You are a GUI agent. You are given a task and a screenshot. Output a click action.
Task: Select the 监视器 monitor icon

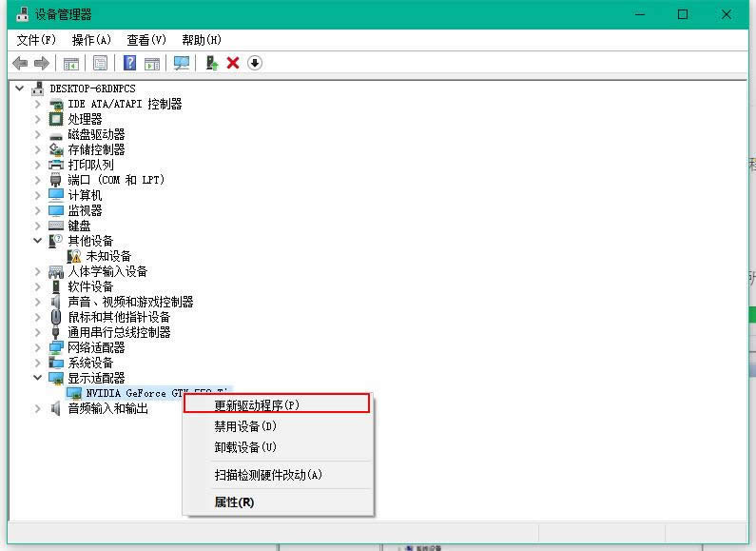point(56,210)
